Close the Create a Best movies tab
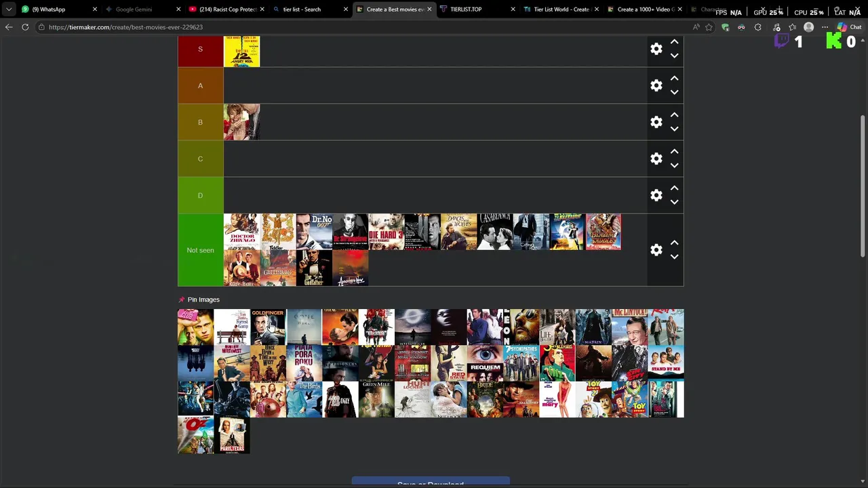The width and height of the screenshot is (868, 488). pos(429,9)
